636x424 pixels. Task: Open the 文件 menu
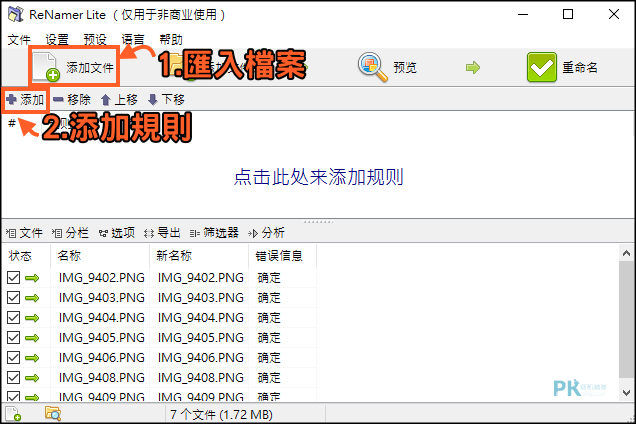tap(19, 39)
